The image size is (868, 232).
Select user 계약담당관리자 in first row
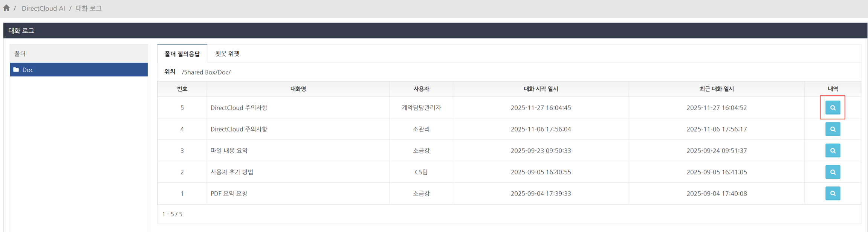[421, 108]
